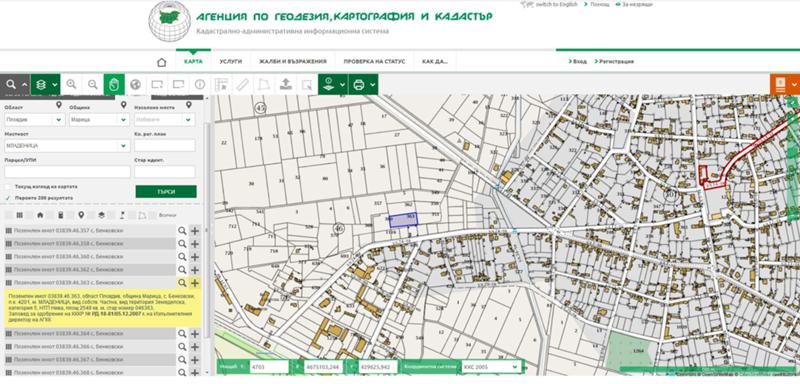
Task: Zoom to parcel 03839.46.357 with its magnifier
Action: click(x=182, y=231)
